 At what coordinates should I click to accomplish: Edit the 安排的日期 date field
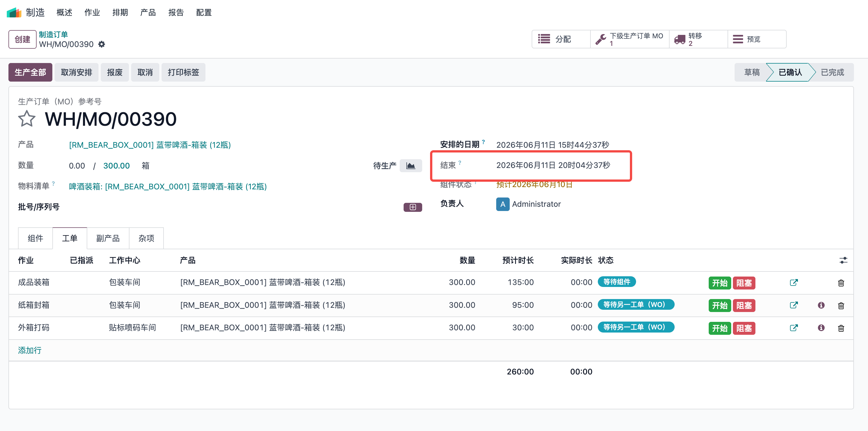552,145
